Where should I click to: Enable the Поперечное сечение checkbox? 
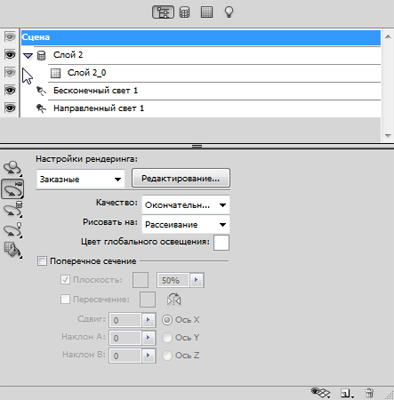(x=42, y=261)
